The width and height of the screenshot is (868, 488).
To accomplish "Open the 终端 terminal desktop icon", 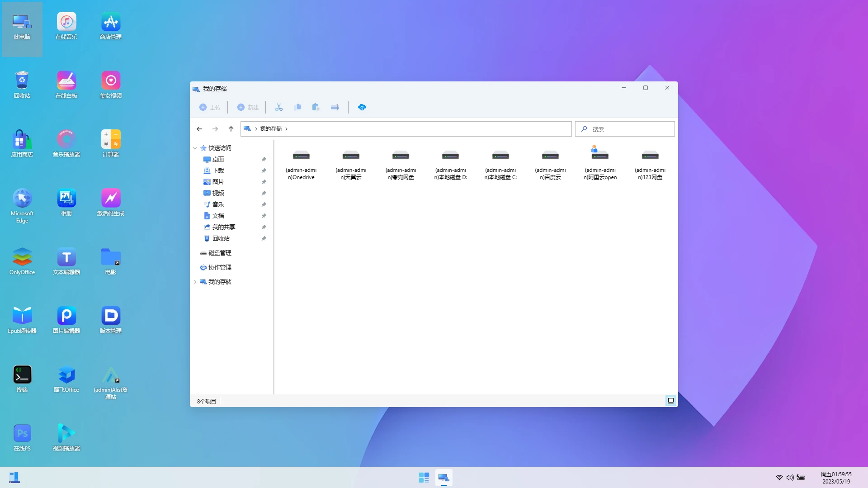I will (x=22, y=379).
